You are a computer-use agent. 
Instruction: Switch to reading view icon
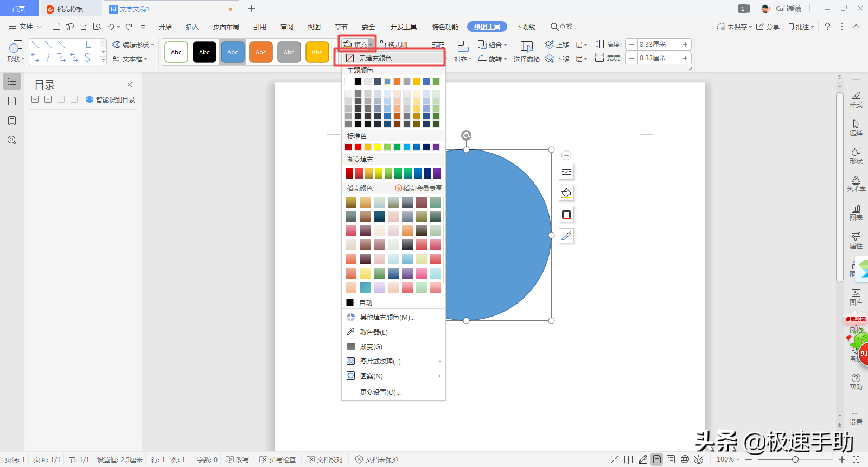(x=629, y=459)
